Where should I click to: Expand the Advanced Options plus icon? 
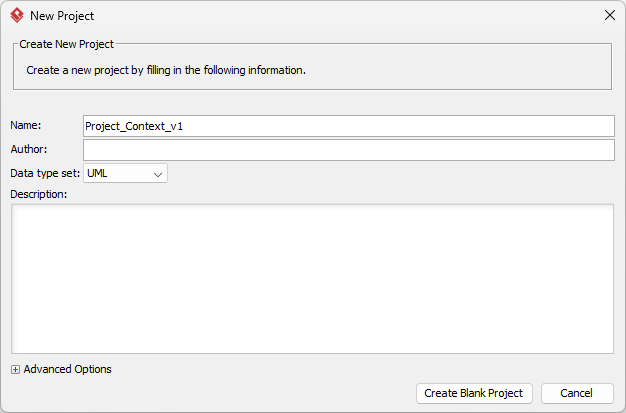click(x=15, y=370)
